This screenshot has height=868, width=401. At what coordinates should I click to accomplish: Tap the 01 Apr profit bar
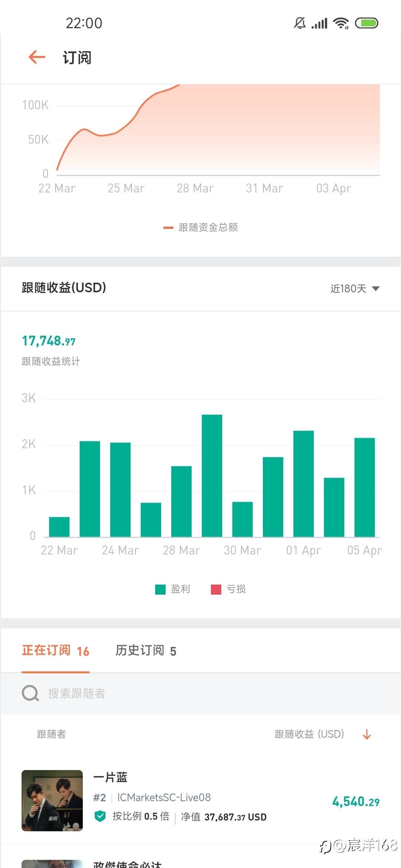point(304,484)
